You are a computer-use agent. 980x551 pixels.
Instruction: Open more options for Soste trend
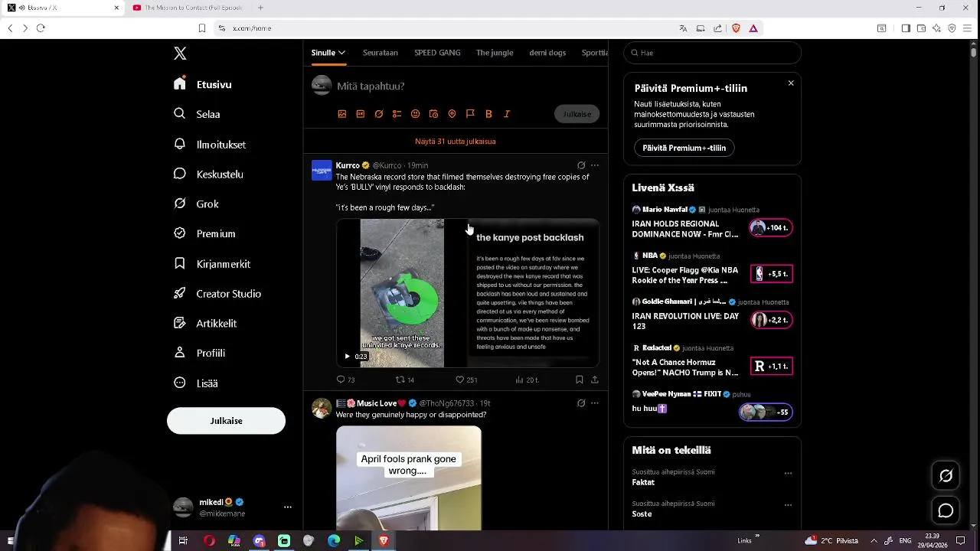(x=788, y=505)
